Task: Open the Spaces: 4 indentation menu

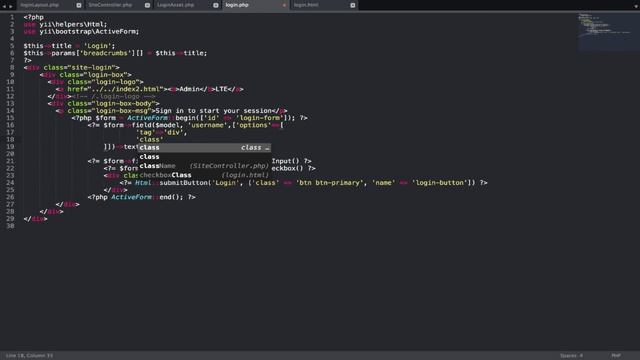Action: click(571, 356)
